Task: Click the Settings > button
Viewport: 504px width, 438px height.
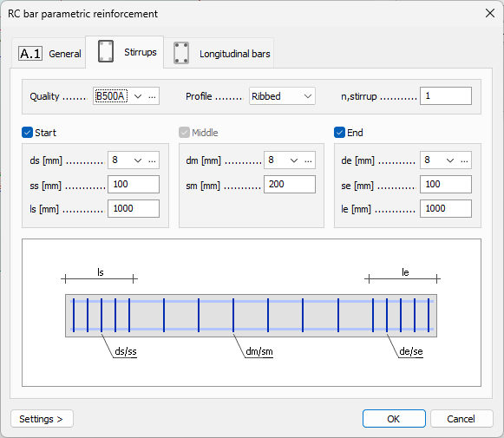Action: click(43, 419)
